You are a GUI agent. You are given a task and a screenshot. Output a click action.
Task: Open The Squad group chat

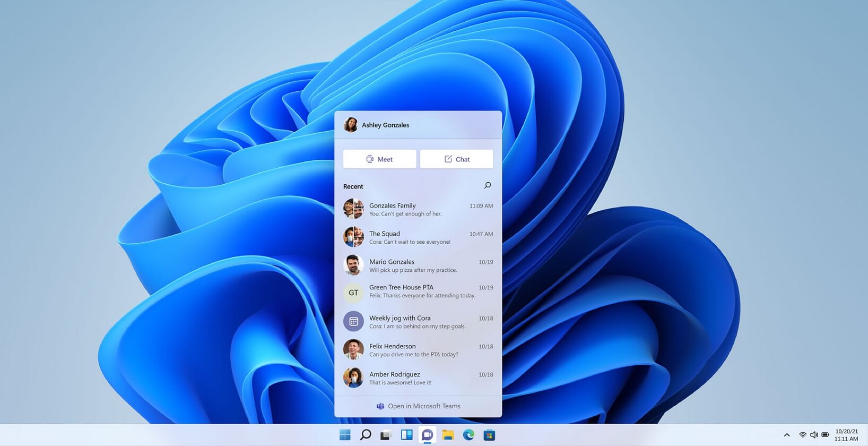pos(418,237)
